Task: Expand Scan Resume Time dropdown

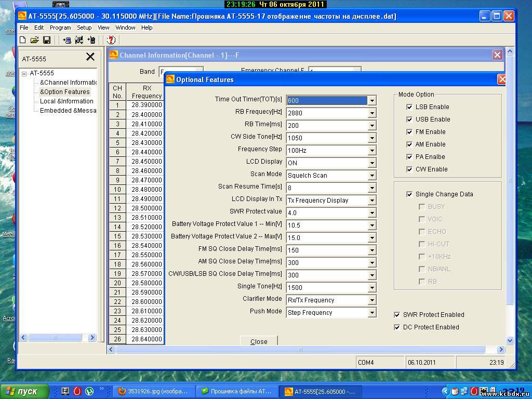Action: coord(372,188)
